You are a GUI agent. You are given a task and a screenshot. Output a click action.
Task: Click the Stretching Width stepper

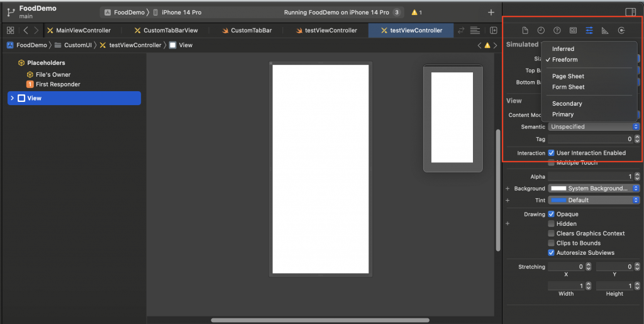[x=588, y=286]
